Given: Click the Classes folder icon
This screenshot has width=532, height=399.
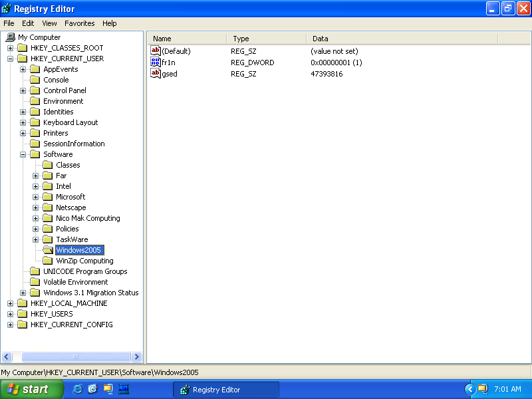Looking at the screenshot, I should (x=48, y=165).
